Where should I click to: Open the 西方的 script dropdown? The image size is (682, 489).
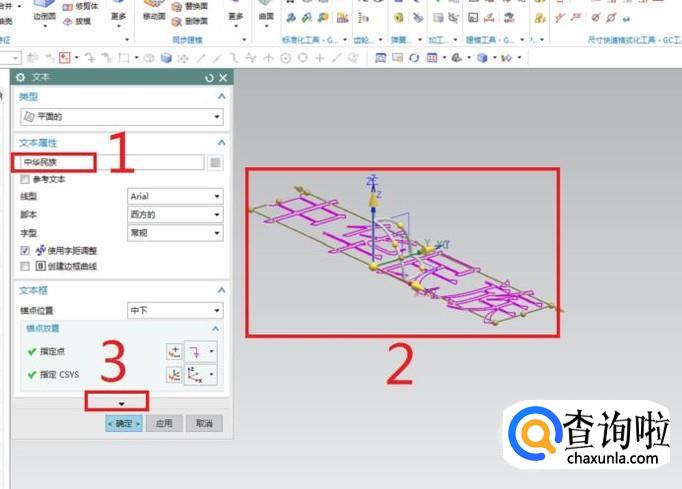point(175,214)
